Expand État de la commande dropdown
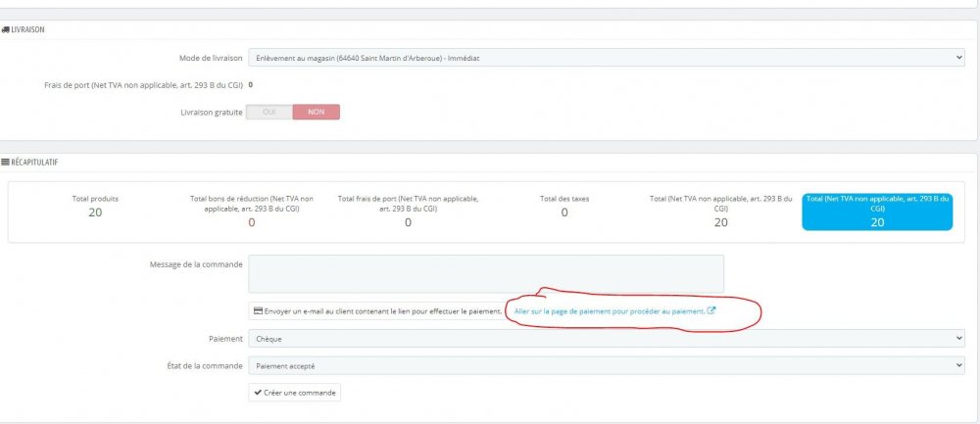 coord(607,365)
